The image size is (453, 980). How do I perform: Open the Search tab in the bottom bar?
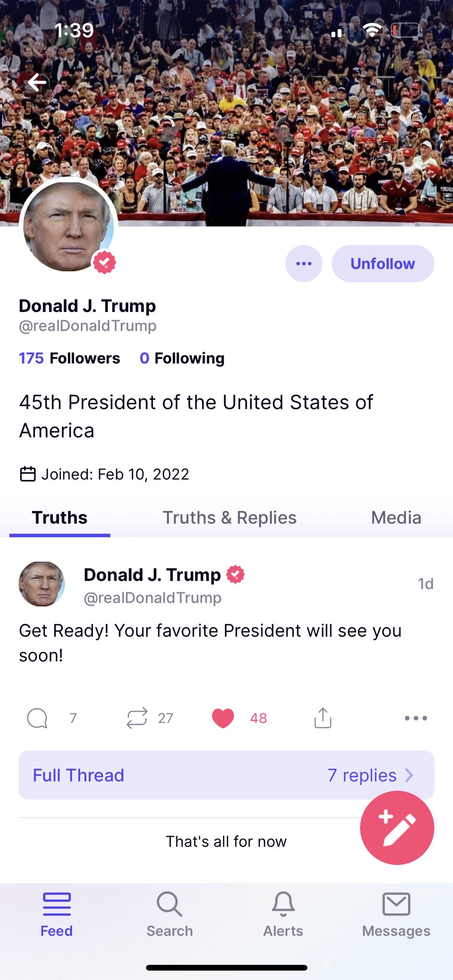click(x=170, y=914)
